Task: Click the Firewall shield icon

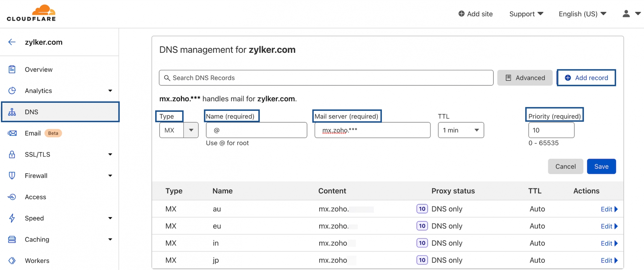Action: tap(12, 176)
